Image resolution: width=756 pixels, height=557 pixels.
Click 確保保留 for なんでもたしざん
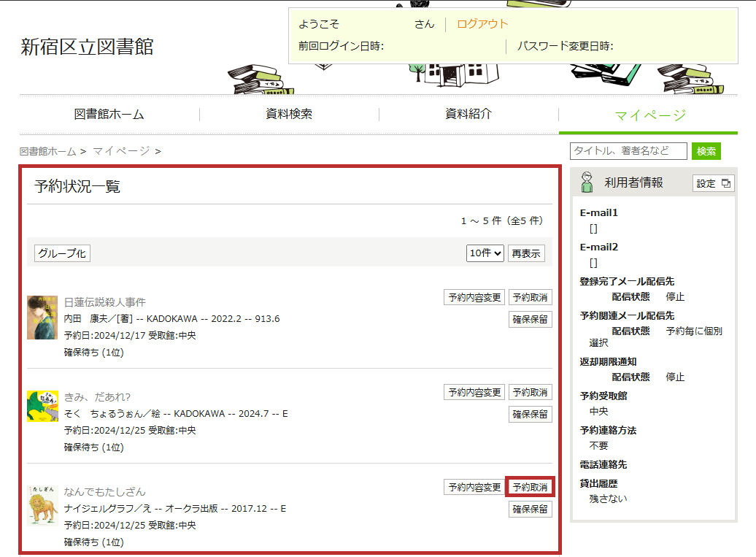tap(531, 510)
